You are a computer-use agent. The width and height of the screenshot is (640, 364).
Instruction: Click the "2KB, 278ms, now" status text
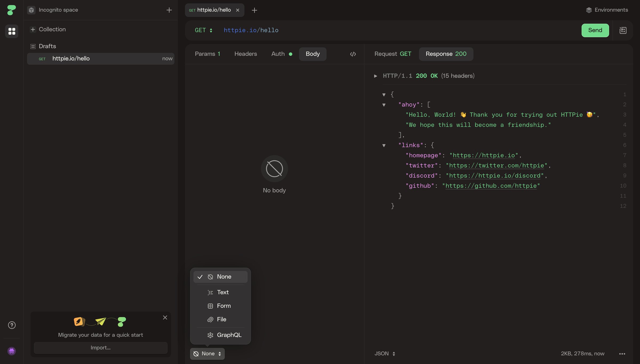coord(583,354)
